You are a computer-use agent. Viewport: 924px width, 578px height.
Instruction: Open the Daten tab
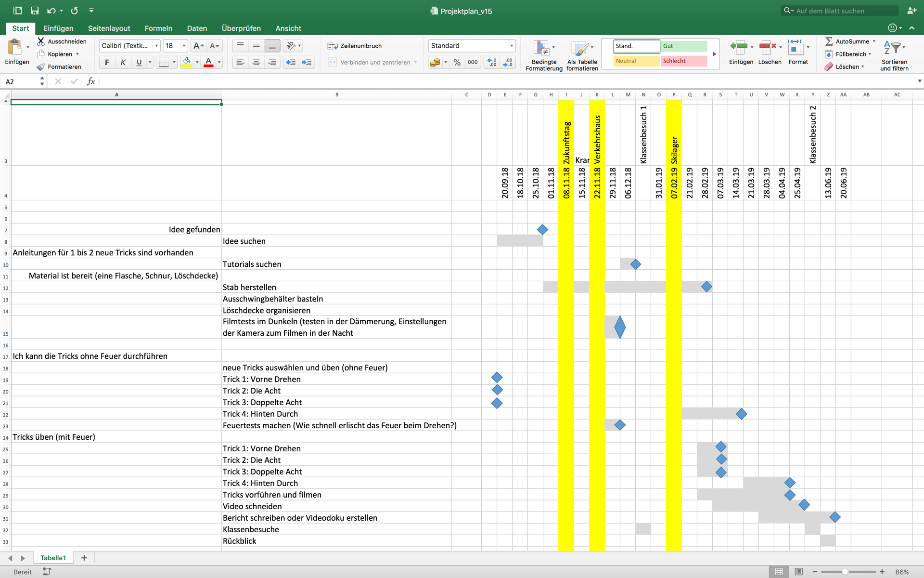click(x=197, y=28)
